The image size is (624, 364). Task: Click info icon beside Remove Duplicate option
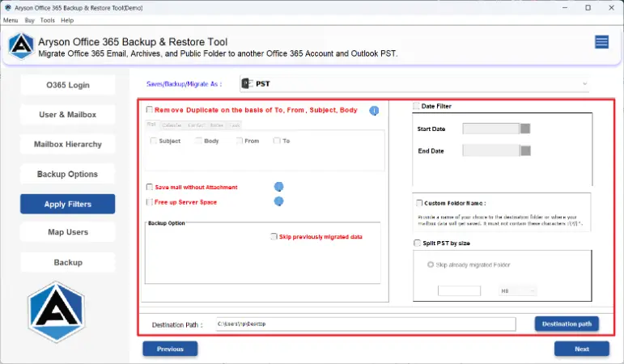click(x=374, y=111)
